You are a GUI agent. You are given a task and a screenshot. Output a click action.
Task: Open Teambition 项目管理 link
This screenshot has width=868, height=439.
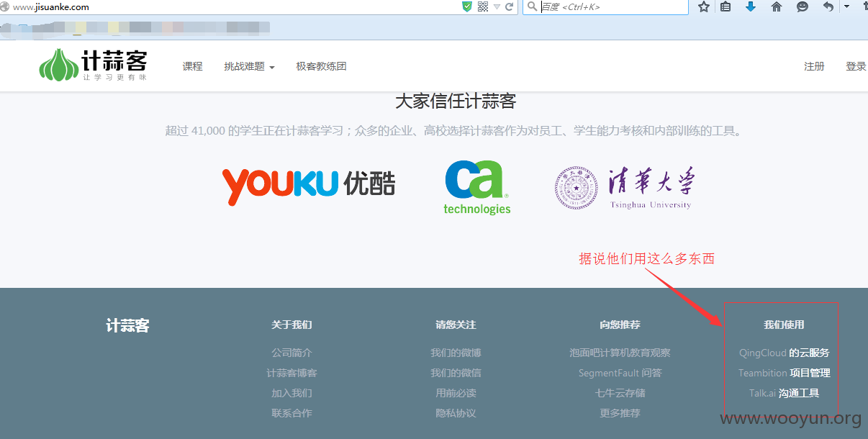pos(784,373)
